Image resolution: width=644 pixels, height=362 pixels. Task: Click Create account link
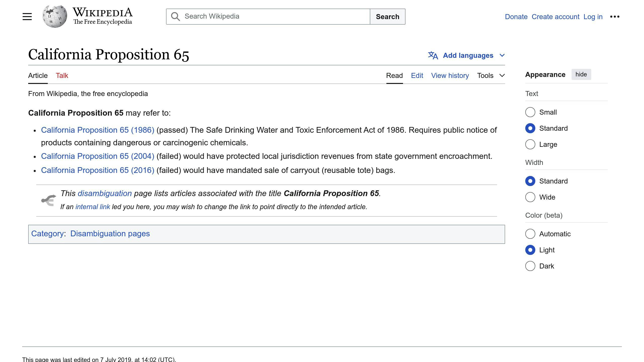coord(555,17)
